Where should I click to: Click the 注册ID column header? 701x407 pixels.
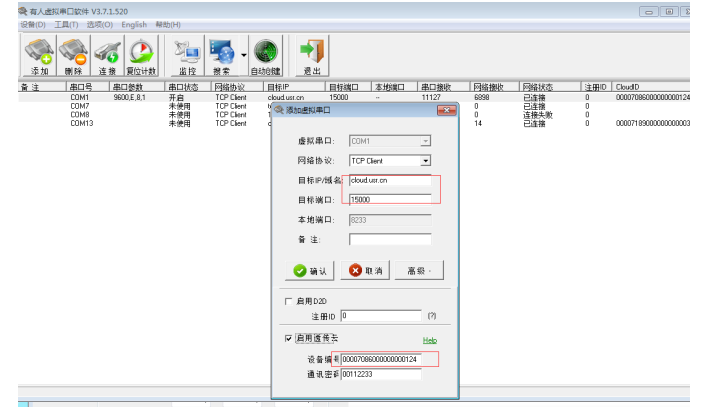596,87
